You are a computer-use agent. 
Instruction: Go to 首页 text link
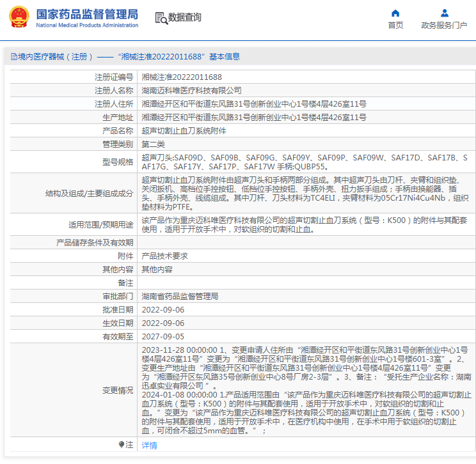coord(395,26)
